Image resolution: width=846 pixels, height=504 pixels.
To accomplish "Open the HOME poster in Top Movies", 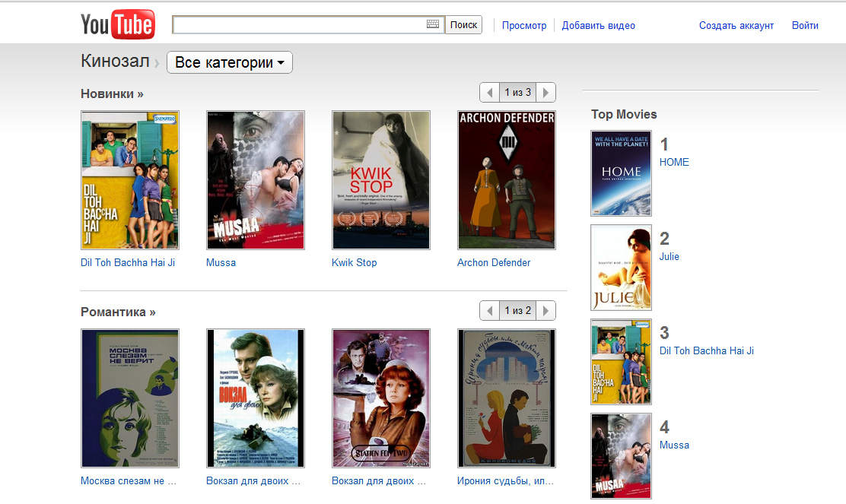I will click(621, 173).
